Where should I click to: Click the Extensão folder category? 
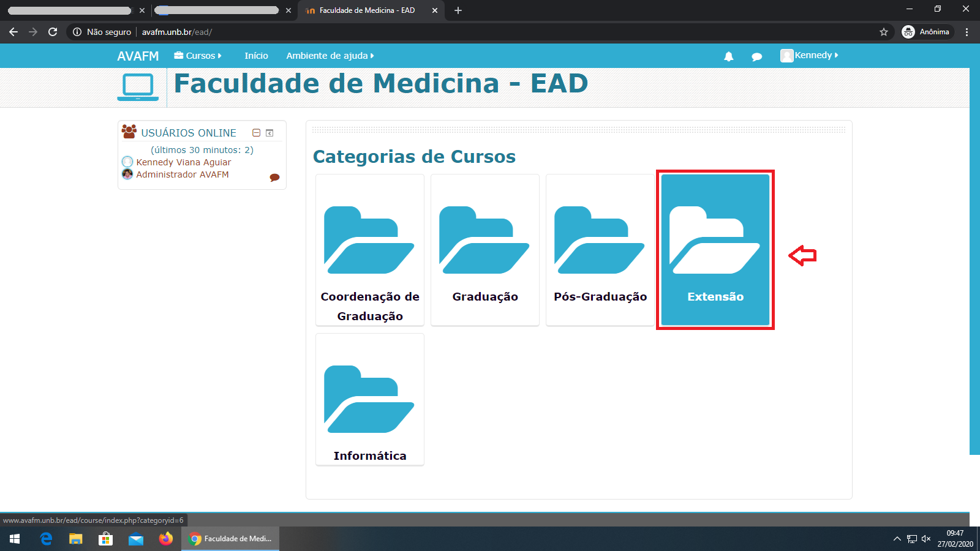[x=715, y=250]
